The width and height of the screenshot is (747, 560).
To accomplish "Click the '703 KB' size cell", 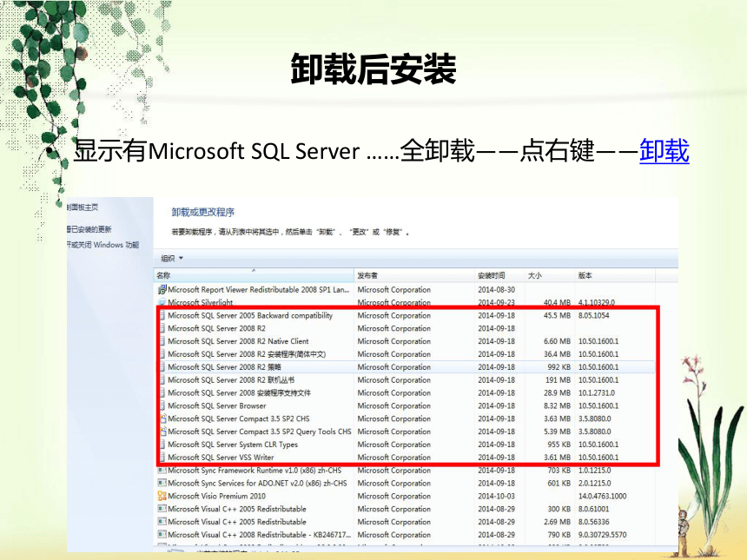I will [x=559, y=470].
